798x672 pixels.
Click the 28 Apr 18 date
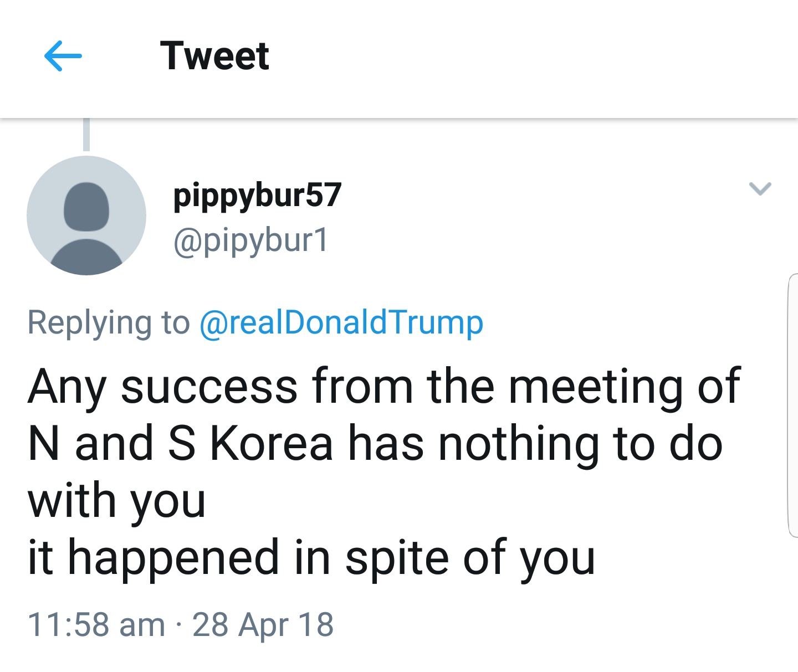point(263,624)
